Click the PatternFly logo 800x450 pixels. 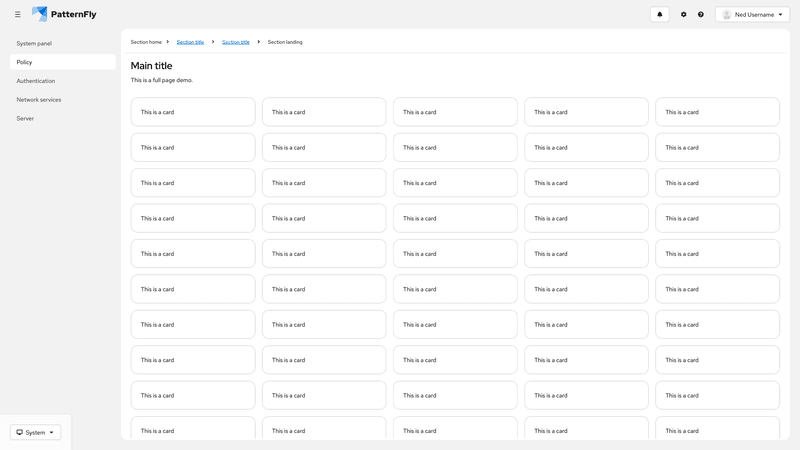(x=71, y=14)
